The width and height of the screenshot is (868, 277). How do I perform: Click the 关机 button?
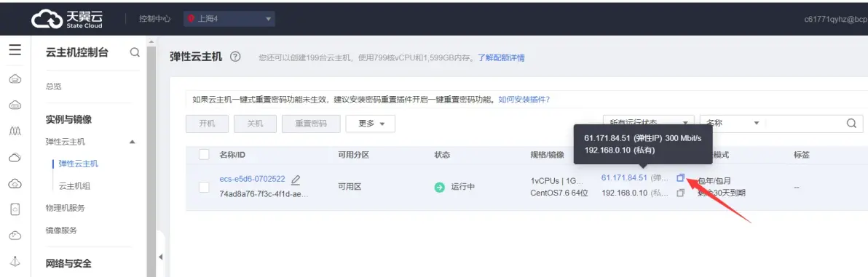coord(255,124)
